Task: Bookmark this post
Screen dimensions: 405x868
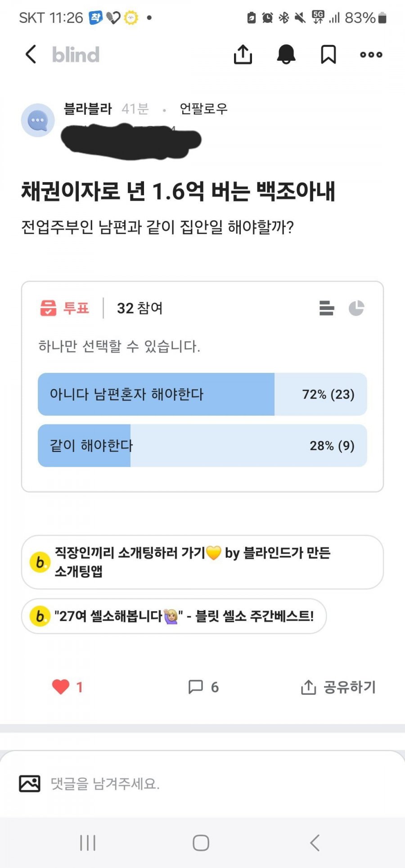Action: point(328,54)
